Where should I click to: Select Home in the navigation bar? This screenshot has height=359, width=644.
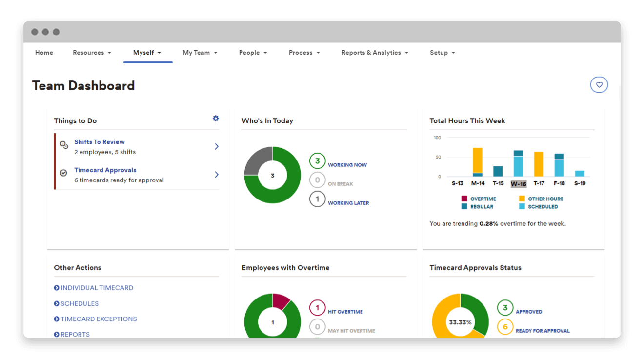(44, 52)
